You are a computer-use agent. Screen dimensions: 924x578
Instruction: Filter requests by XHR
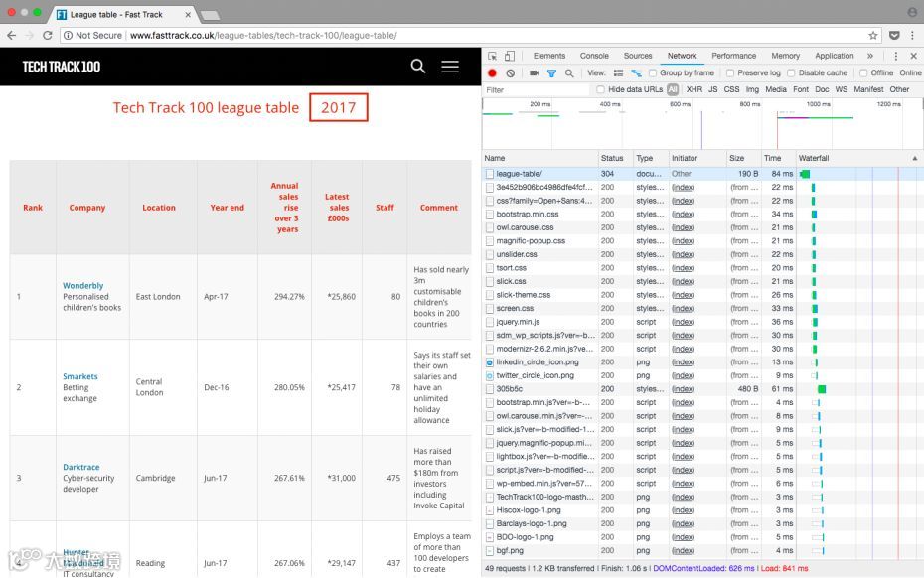pos(694,89)
